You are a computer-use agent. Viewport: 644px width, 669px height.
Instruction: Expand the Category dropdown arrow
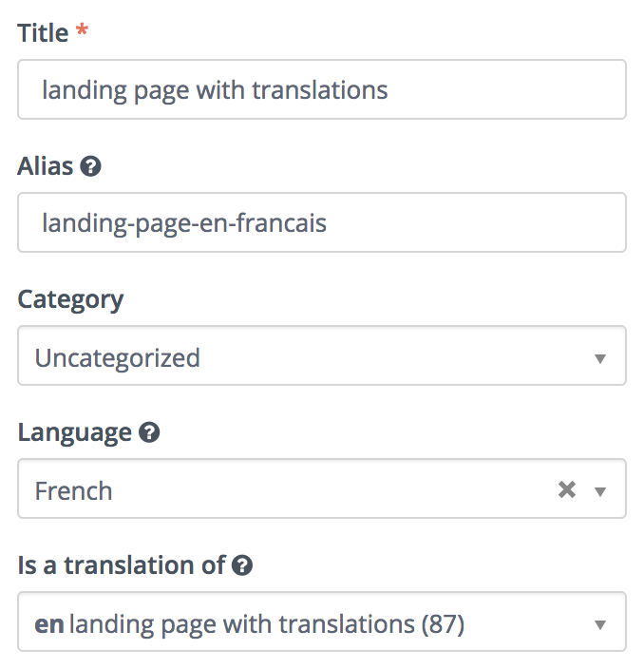pyautogui.click(x=600, y=358)
